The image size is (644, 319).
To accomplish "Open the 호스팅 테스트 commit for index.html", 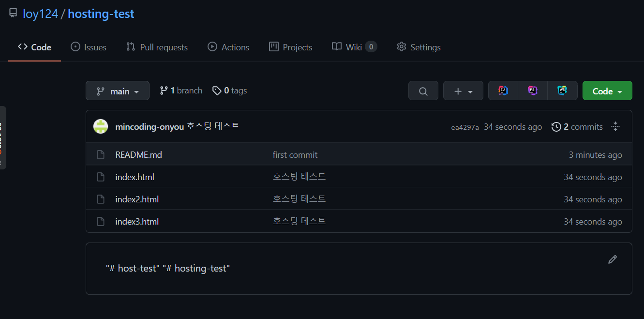I will 300,177.
